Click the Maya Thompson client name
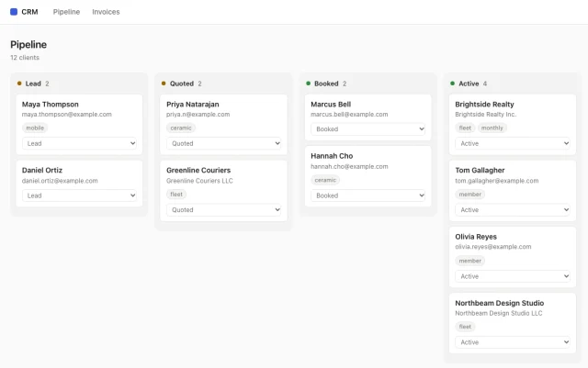This screenshot has width=588, height=368. pyautogui.click(x=51, y=105)
